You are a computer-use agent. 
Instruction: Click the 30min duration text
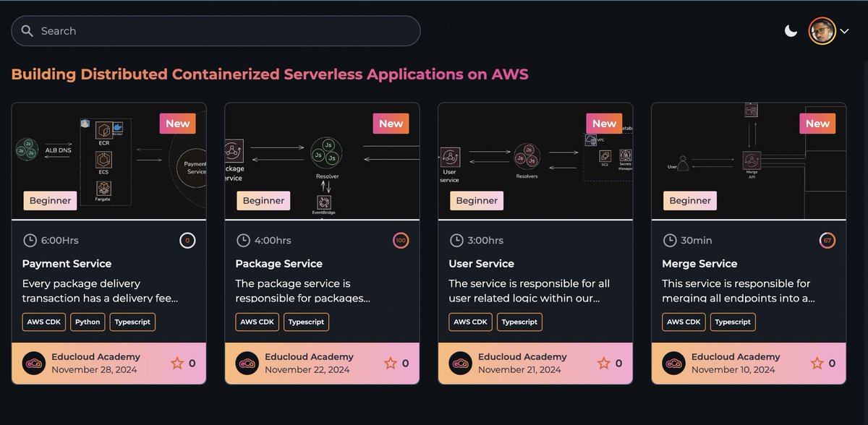[x=698, y=241]
